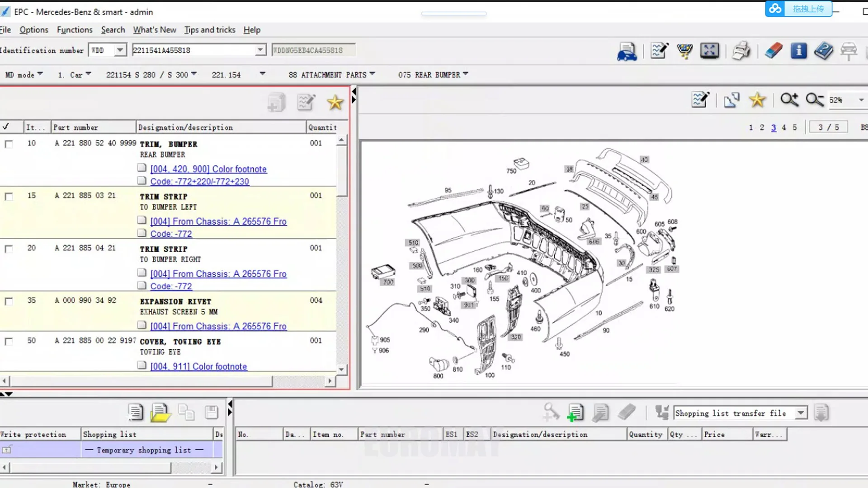The height and width of the screenshot is (488, 868).
Task: Open the Color footnote link for item 10
Action: pyautogui.click(x=208, y=169)
